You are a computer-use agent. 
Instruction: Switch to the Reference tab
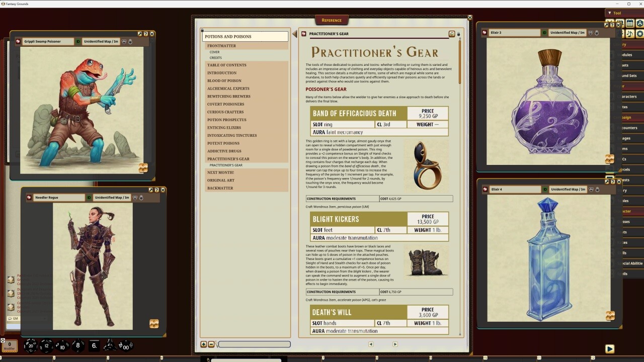(x=332, y=20)
